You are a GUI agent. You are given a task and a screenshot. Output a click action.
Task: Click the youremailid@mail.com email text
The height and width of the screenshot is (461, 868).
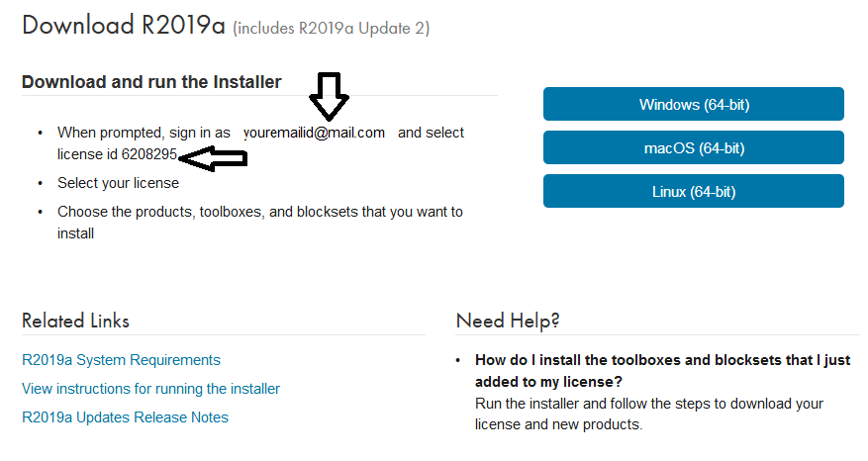[314, 133]
